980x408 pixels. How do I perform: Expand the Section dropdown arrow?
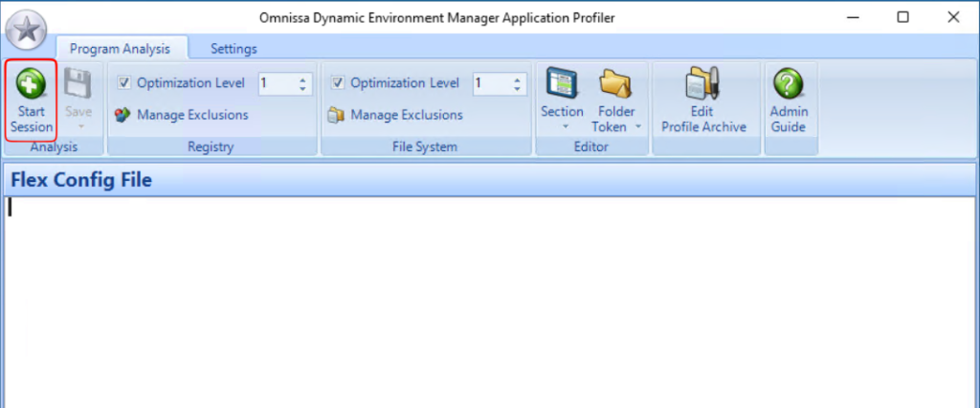tap(565, 127)
